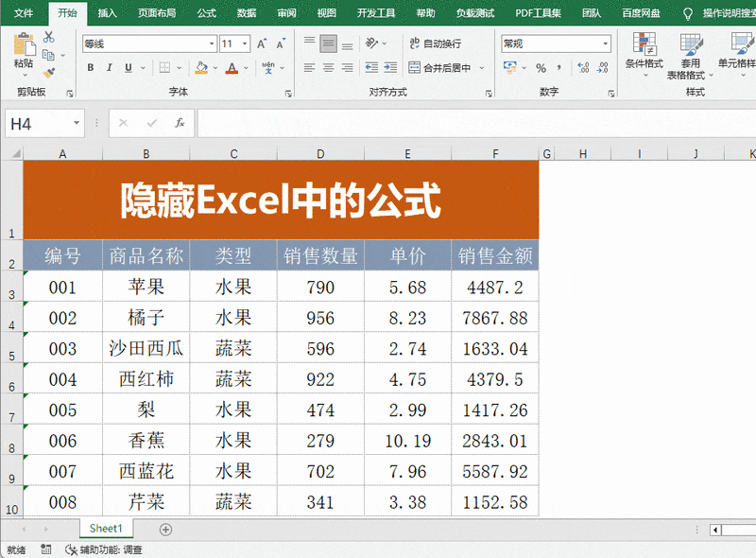Click the font color red A swatch
This screenshot has height=558, width=756.
pyautogui.click(x=232, y=68)
